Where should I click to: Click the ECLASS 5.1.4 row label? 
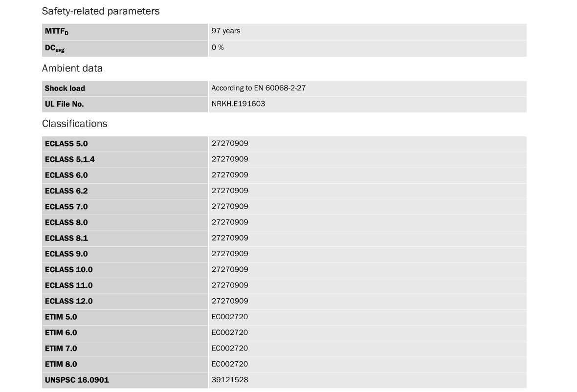click(70, 159)
